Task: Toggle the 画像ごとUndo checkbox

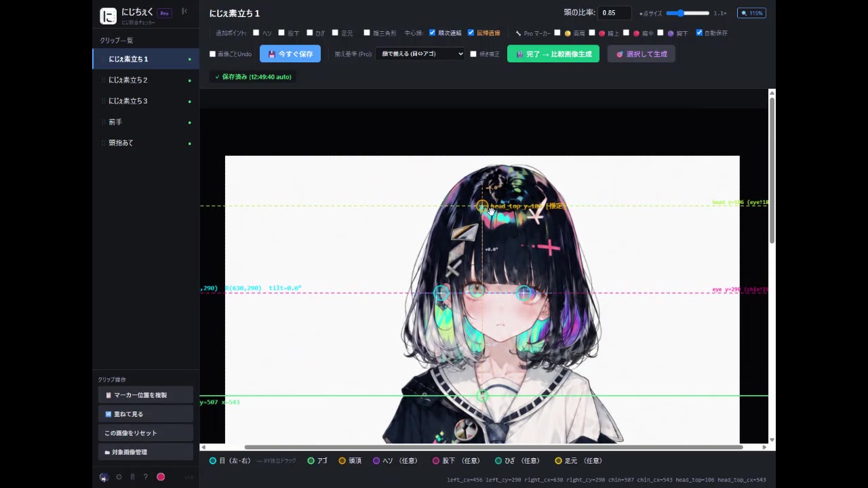Action: pos(212,54)
